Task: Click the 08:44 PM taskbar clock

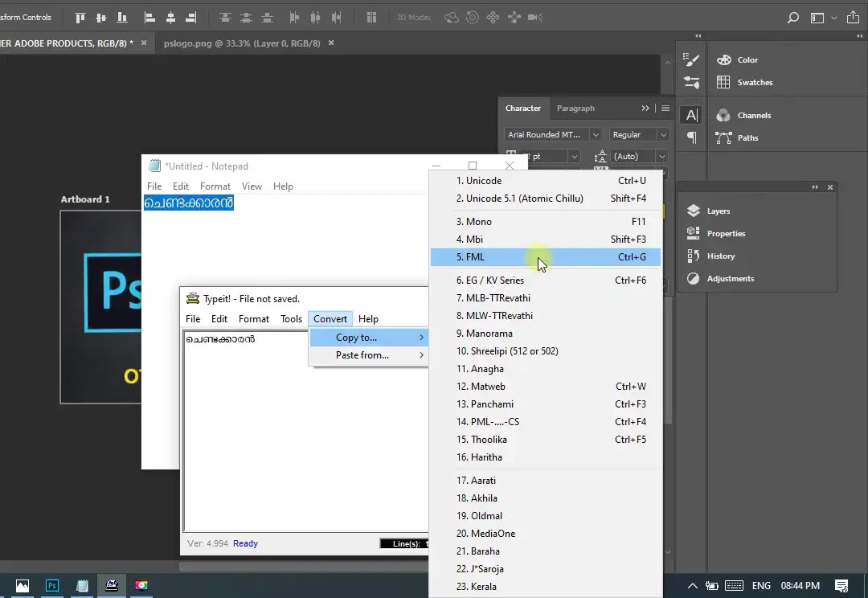Action: (800, 586)
